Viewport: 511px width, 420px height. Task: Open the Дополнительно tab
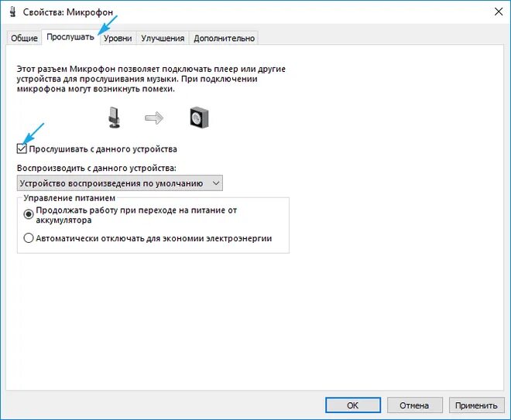[224, 39]
